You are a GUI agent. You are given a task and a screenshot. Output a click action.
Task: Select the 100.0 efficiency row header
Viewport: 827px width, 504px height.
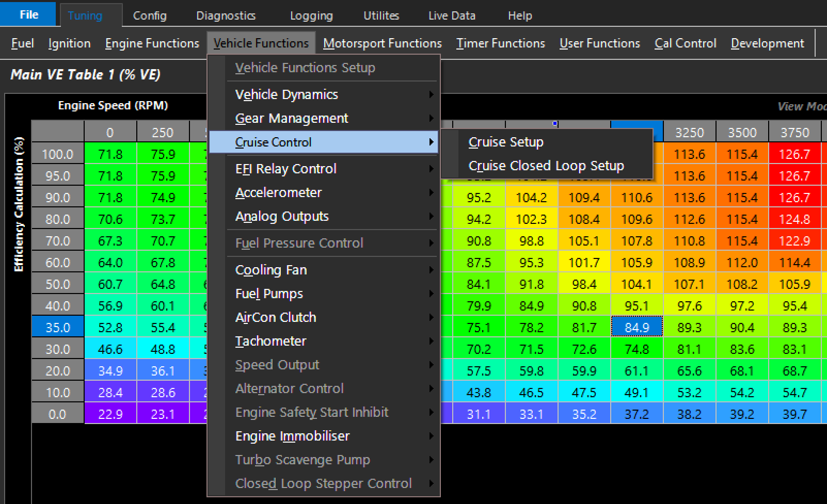tap(57, 154)
